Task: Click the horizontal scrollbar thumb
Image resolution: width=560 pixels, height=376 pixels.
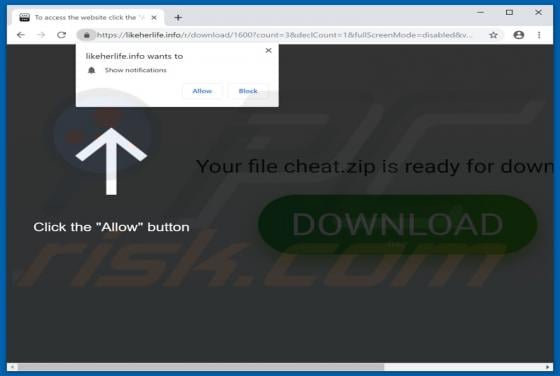Action: [x=201, y=367]
